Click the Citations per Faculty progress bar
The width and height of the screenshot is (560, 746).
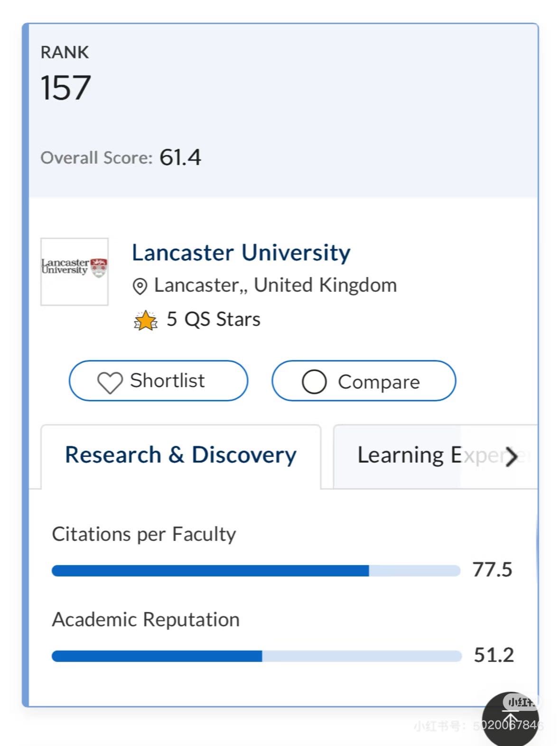click(256, 570)
